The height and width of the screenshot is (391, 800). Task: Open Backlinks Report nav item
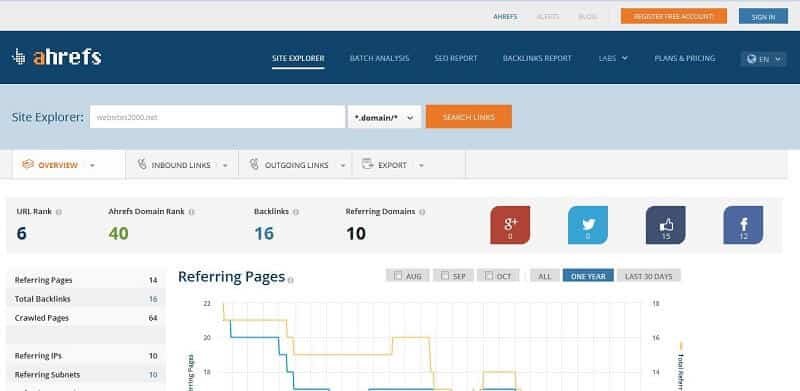537,58
